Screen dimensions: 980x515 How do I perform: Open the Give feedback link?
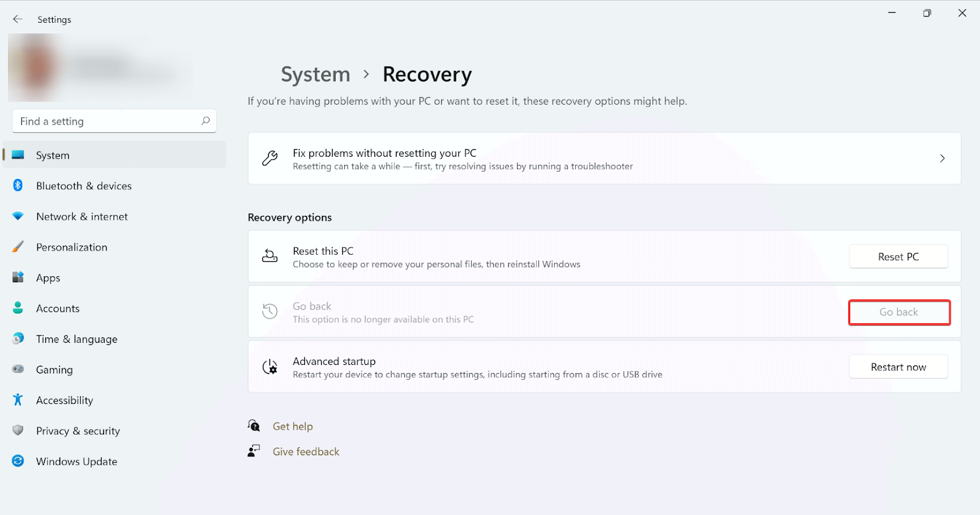(306, 451)
